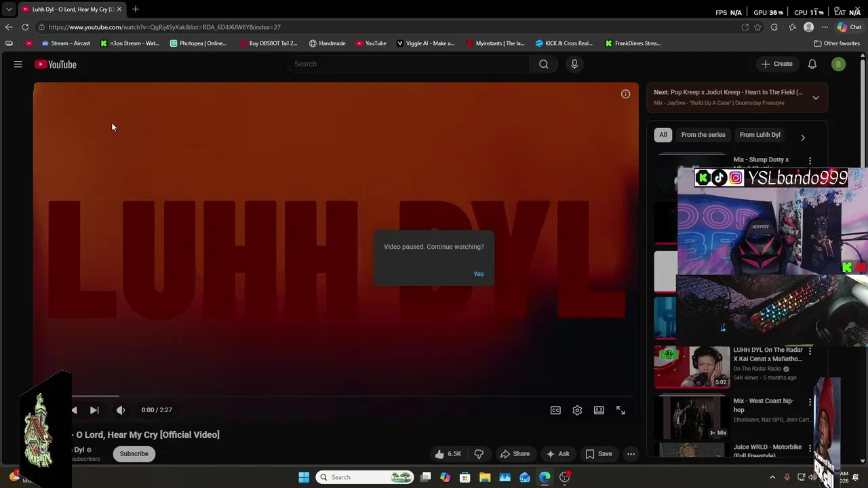Screen dimensions: 868x488
Task: Open the Windows Start menu
Action: tap(304, 477)
